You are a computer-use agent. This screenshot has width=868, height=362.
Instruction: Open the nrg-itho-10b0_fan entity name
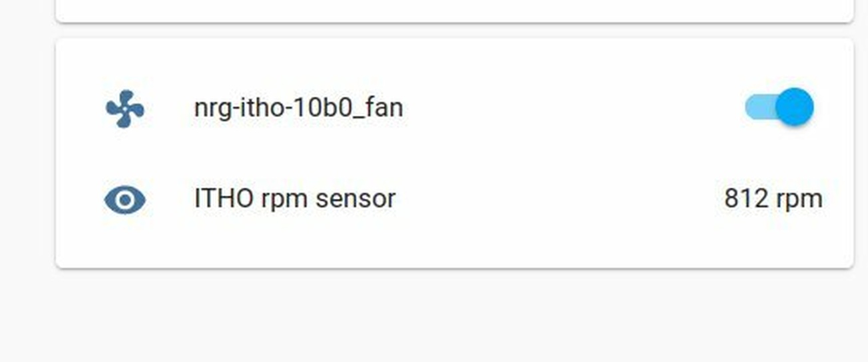click(298, 108)
